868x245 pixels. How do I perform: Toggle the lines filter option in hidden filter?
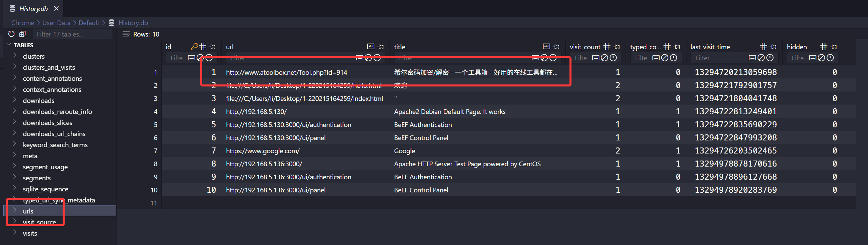[812, 58]
